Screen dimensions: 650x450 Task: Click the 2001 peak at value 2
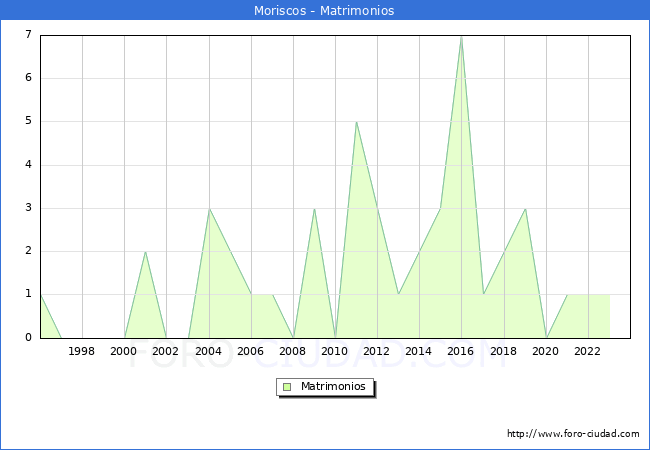(x=145, y=252)
